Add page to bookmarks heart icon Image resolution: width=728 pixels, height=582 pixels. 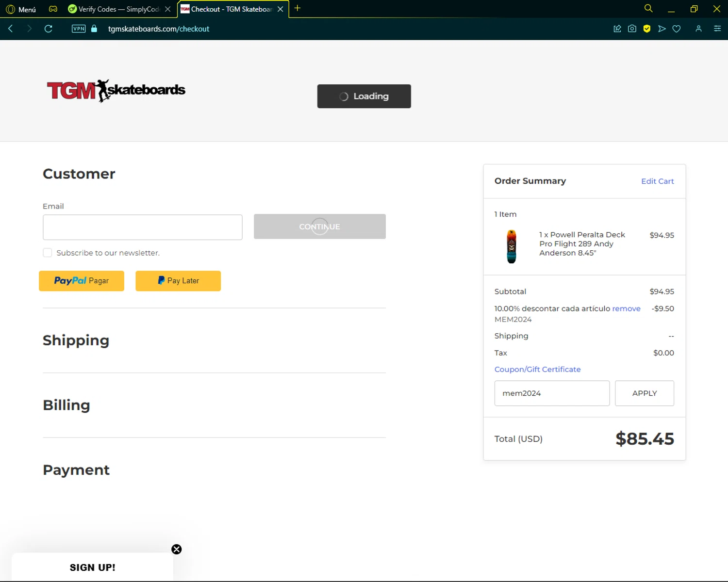point(677,29)
